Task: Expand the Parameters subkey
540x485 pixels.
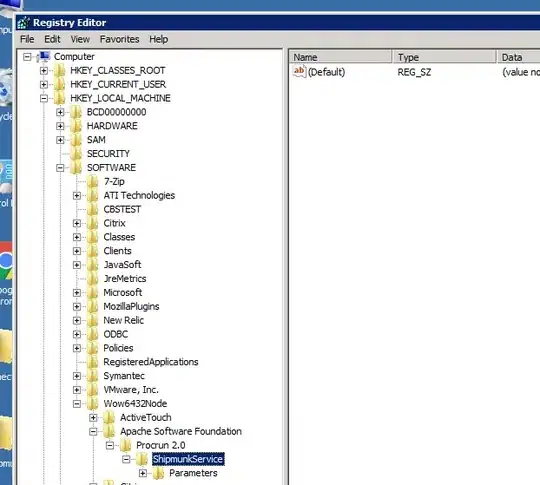Action: pyautogui.click(x=143, y=473)
